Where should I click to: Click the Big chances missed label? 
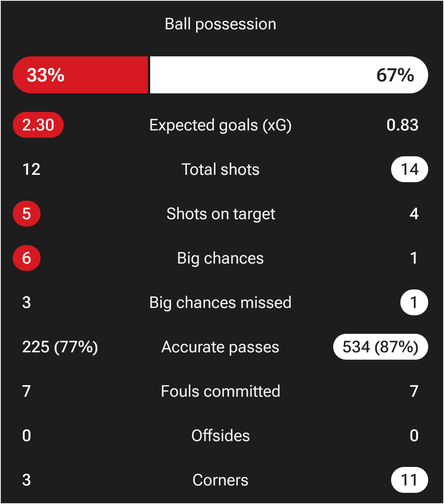220,303
